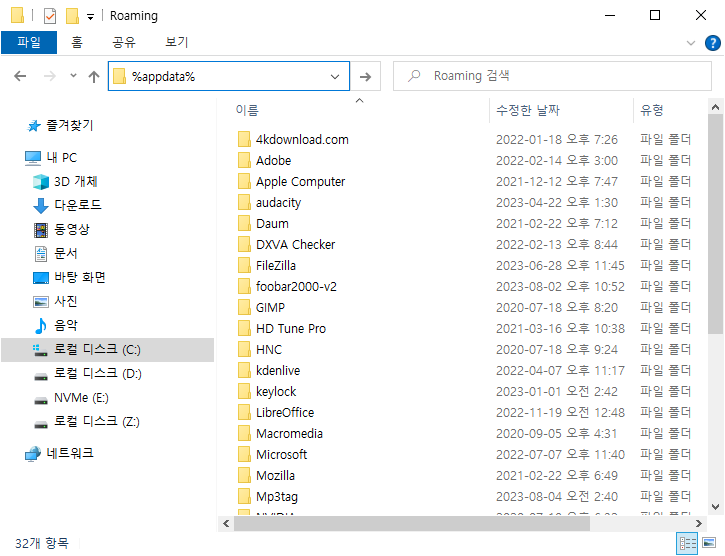Select the Apple Computer folder icon
The image size is (725, 556).
244,181
